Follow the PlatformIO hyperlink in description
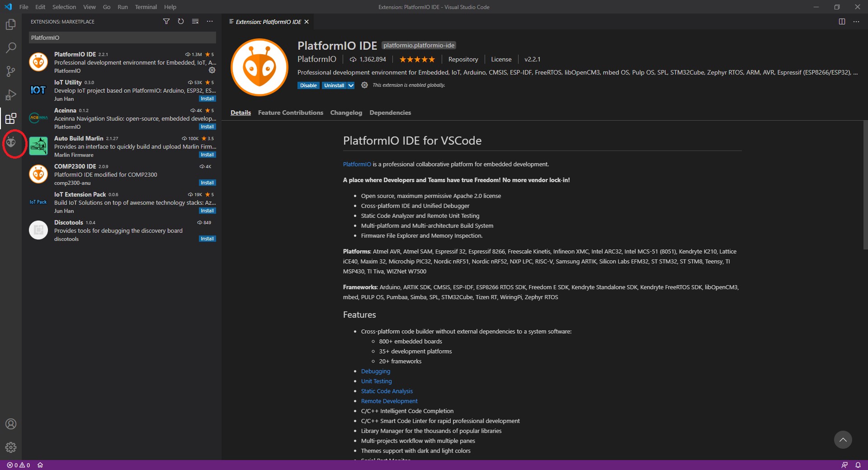 click(x=357, y=164)
